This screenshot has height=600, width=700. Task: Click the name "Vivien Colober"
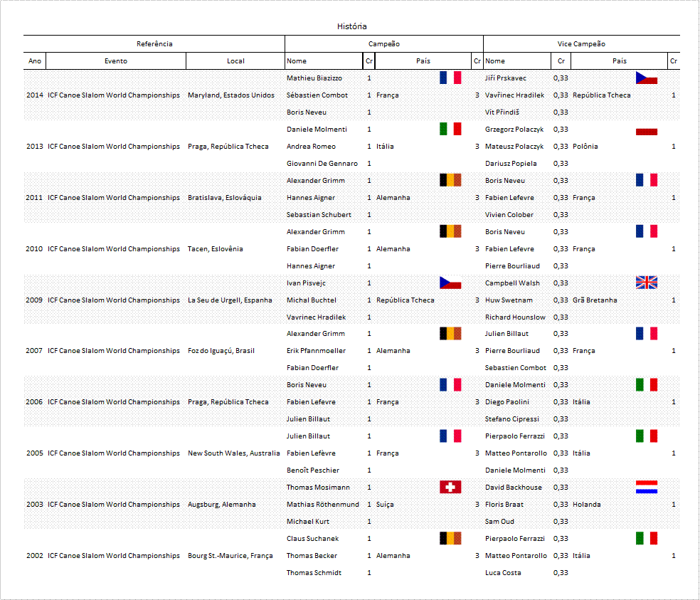(x=509, y=214)
